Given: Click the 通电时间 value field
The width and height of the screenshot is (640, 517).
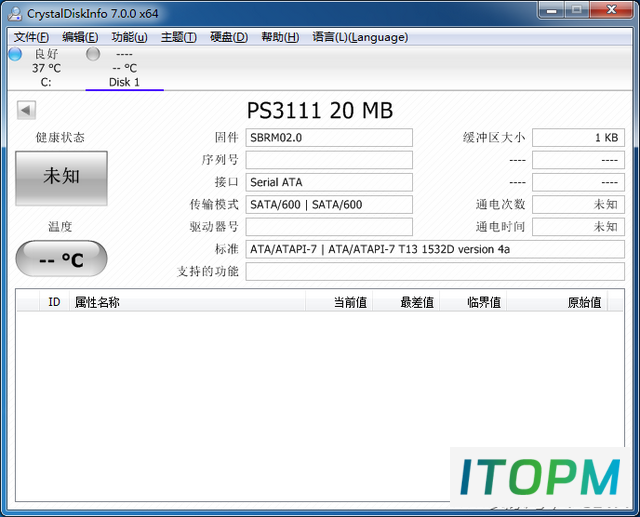Looking at the screenshot, I should [578, 226].
